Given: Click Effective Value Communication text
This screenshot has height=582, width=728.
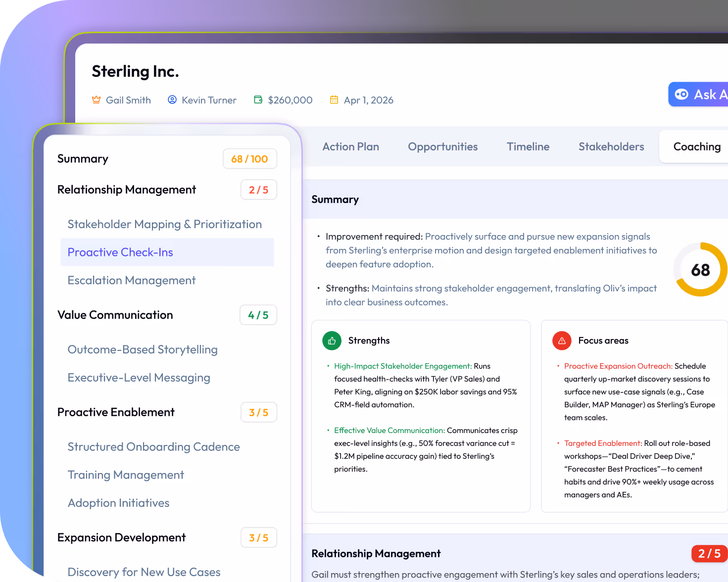Looking at the screenshot, I should click(x=389, y=431).
